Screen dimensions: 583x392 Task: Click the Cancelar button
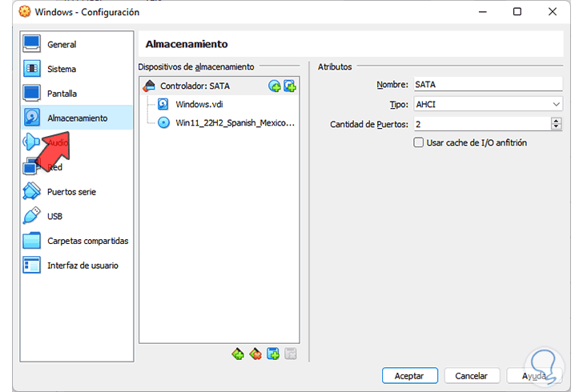472,376
